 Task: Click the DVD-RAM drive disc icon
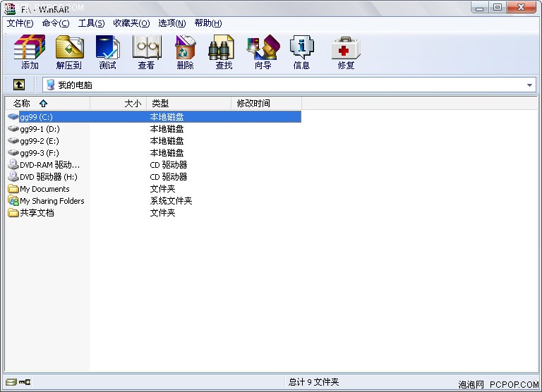click(x=13, y=164)
